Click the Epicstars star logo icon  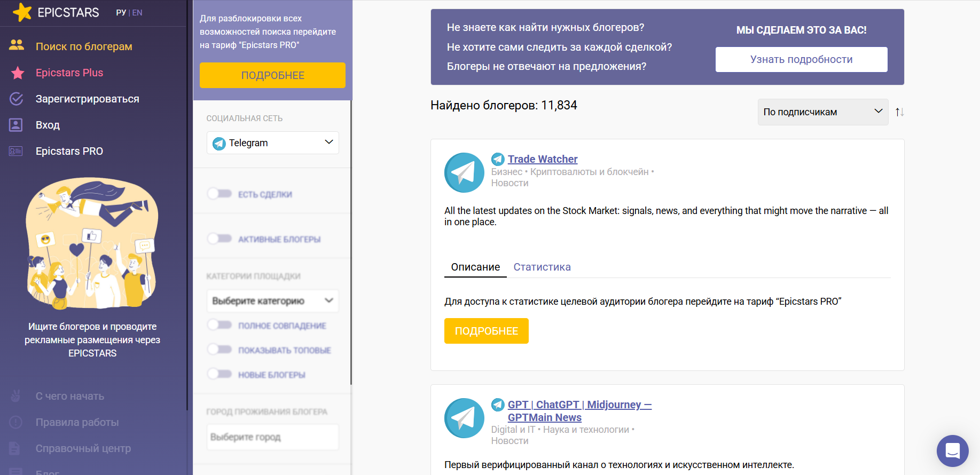[22, 12]
